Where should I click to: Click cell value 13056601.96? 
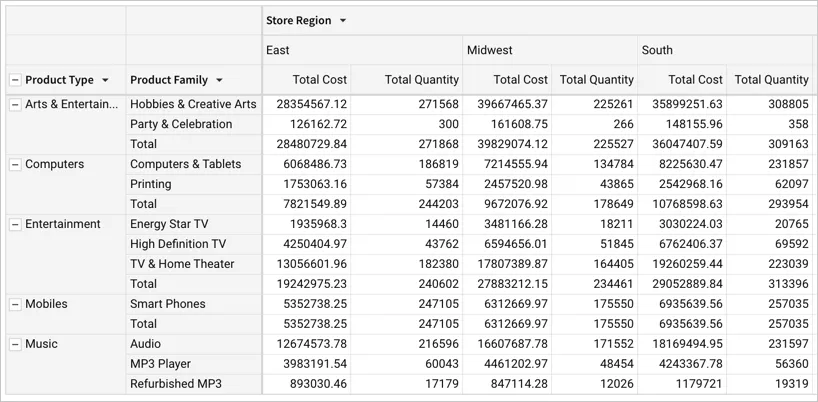311,264
